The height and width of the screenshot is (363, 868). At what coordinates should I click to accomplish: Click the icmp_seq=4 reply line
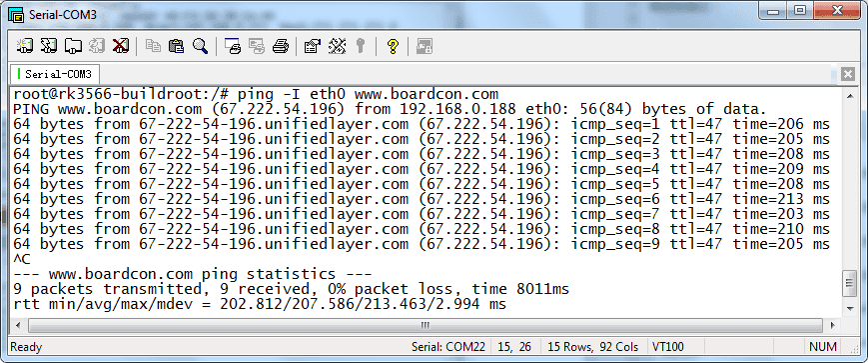(422, 168)
